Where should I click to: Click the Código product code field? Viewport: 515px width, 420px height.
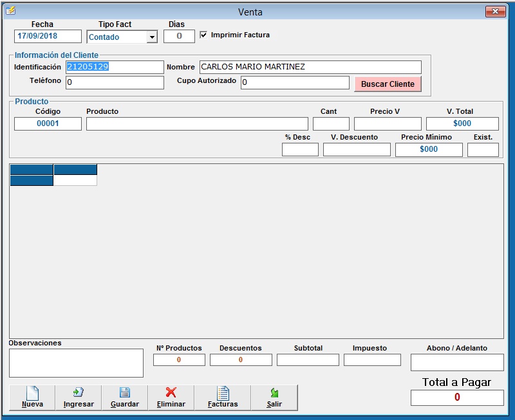point(48,123)
